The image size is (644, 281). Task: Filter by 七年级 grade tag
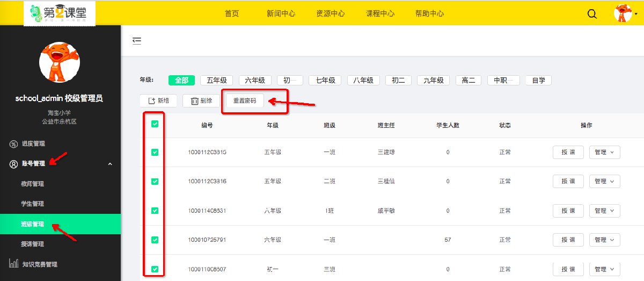click(325, 80)
